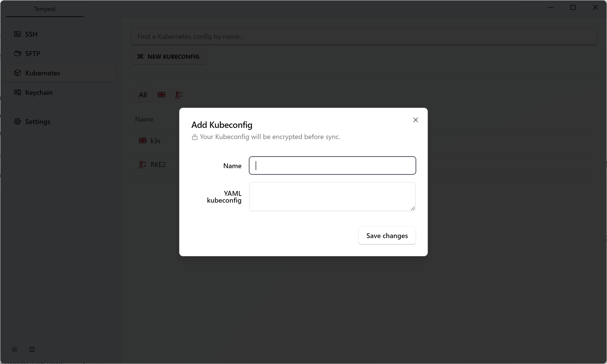Select the All filter tab
Screen dimensions: 607x364
[x=143, y=95]
